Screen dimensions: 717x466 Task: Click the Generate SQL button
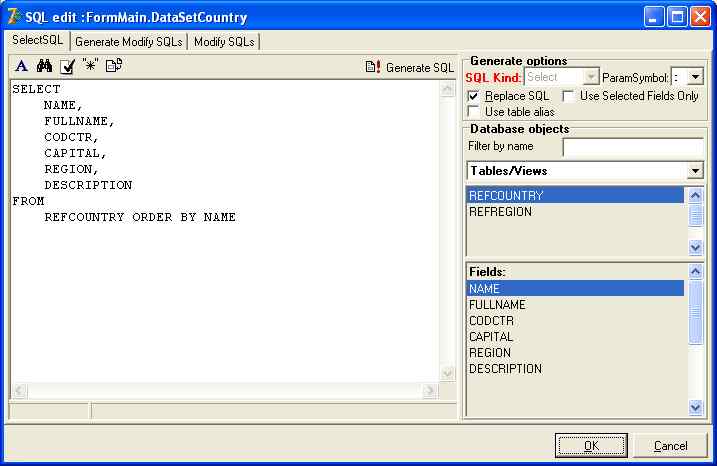pyautogui.click(x=410, y=68)
